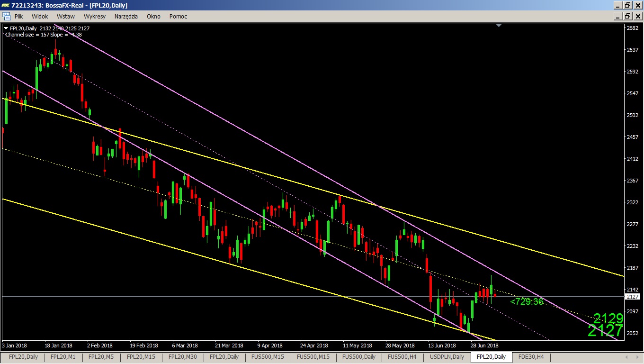Switch to the FPL20,M5 chart tab
The height and width of the screenshot is (364, 644).
point(101,357)
